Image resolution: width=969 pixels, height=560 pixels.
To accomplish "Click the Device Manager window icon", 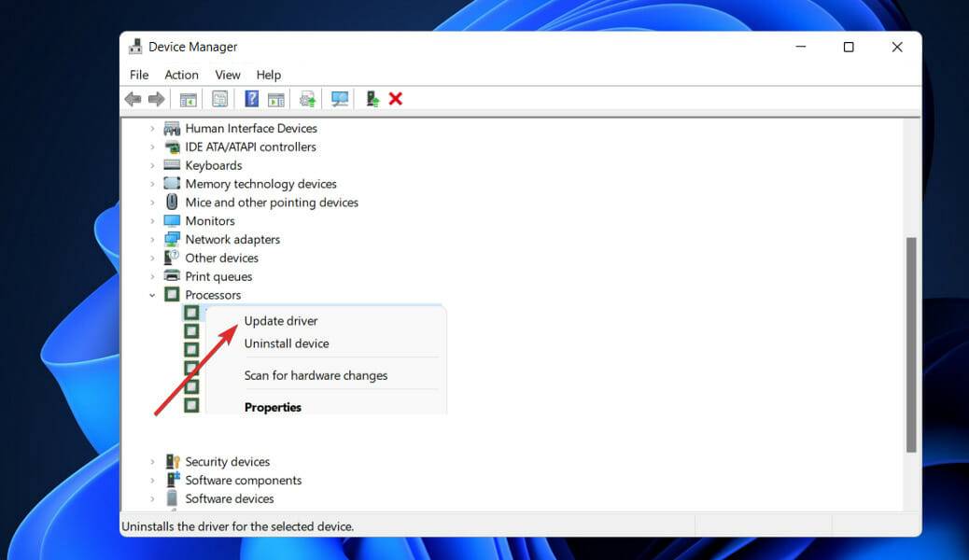I will (x=135, y=46).
